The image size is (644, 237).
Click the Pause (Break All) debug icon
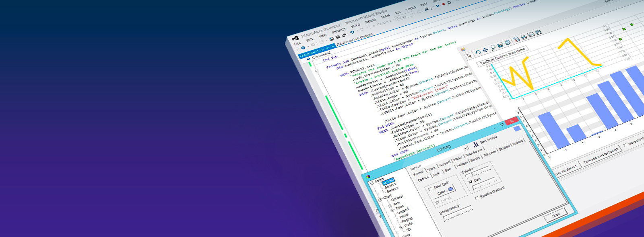[x=438, y=6]
